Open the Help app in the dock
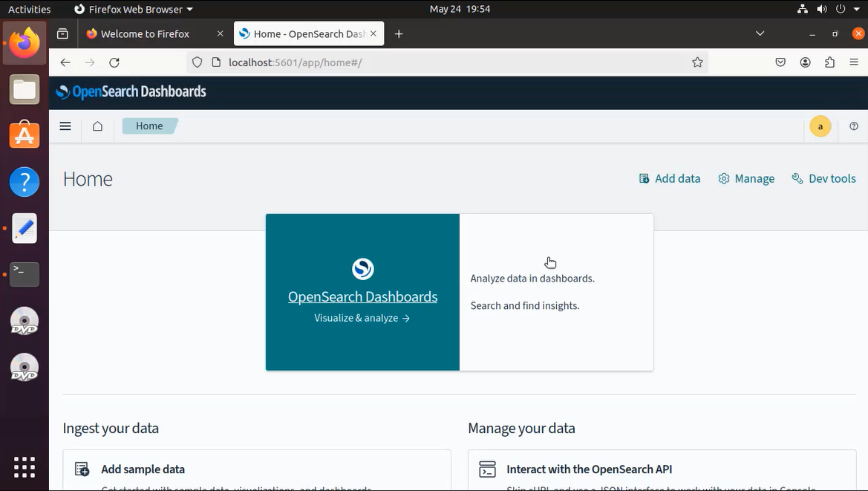868x491 pixels. [25, 181]
